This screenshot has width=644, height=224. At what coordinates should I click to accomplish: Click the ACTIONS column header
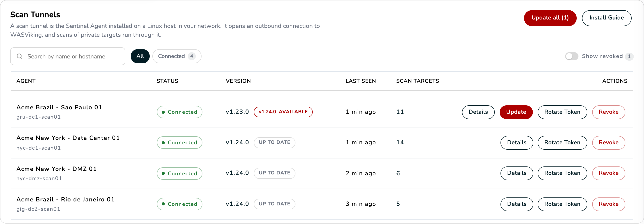coord(615,81)
